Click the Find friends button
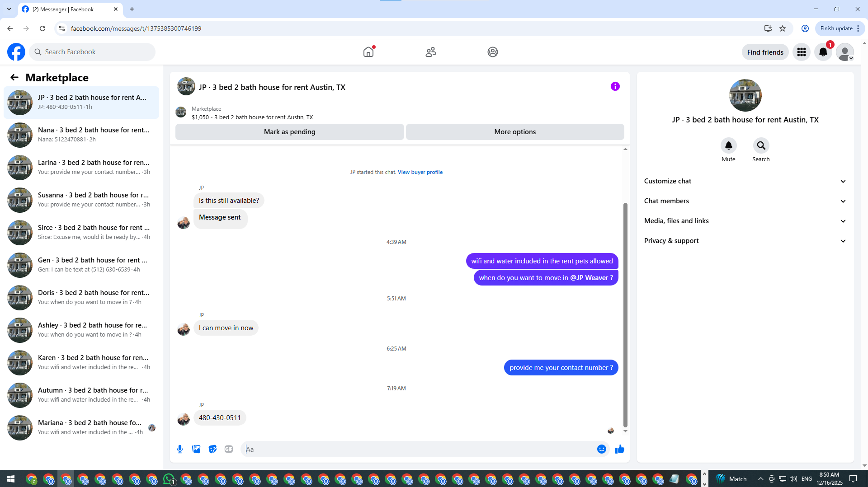This screenshot has width=868, height=487. 765,52
